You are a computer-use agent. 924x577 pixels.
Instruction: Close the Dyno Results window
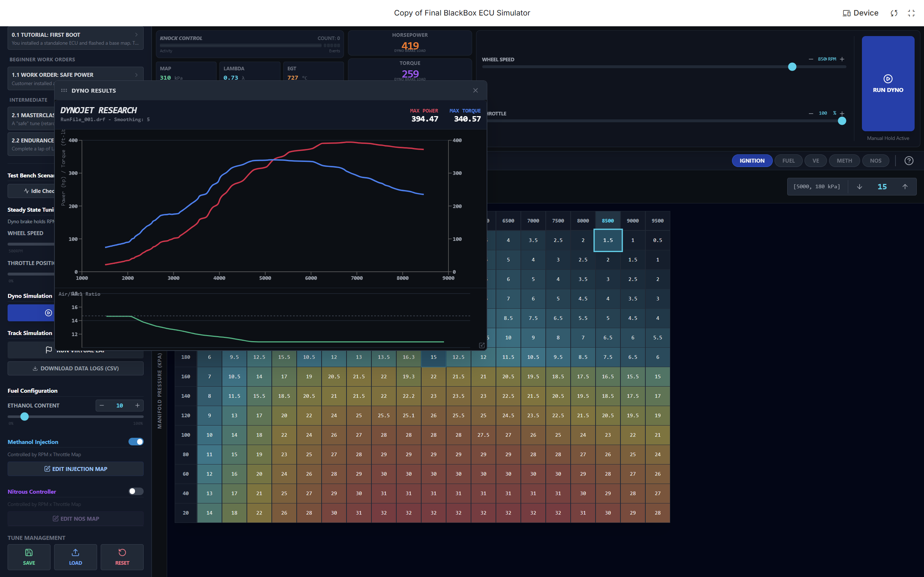pos(475,91)
